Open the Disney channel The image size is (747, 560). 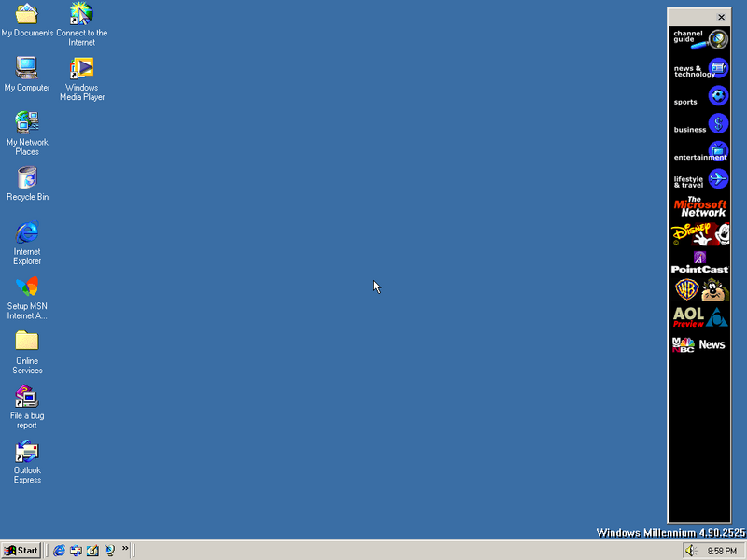coord(699,235)
